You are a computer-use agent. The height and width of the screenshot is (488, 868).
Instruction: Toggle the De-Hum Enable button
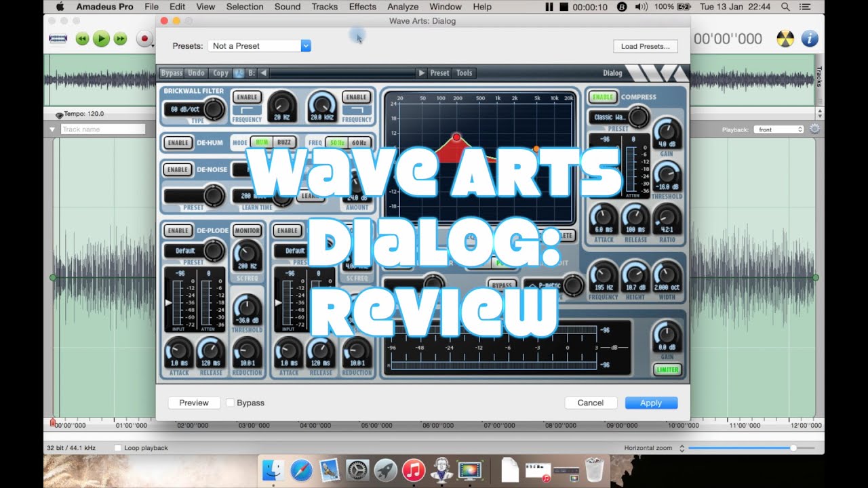pyautogui.click(x=178, y=143)
